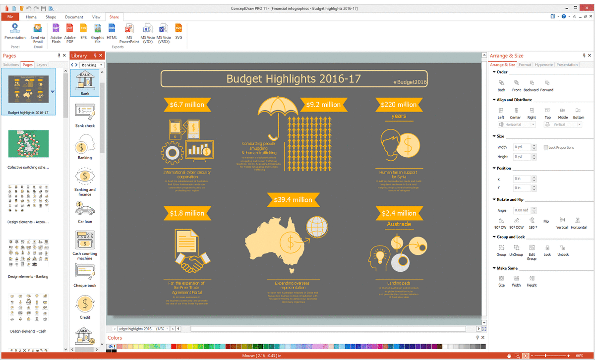Align objects Right
This screenshot has height=364, width=595.
532,114
